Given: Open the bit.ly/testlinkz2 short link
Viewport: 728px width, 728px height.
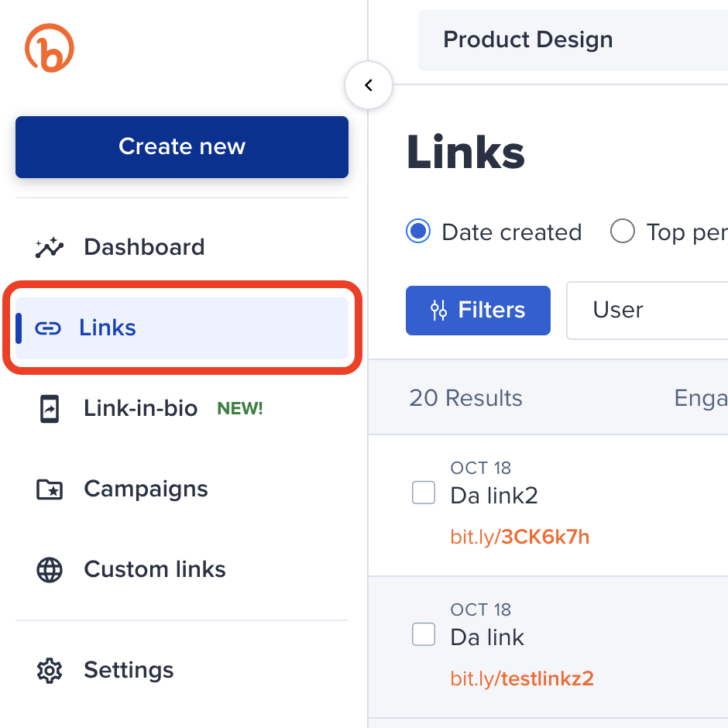Looking at the screenshot, I should (x=522, y=679).
